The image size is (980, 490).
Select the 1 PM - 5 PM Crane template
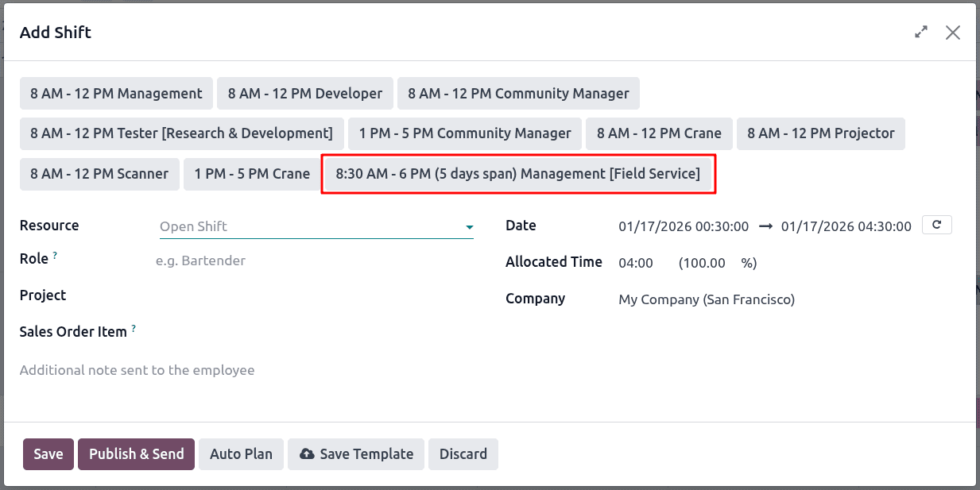[x=252, y=173]
